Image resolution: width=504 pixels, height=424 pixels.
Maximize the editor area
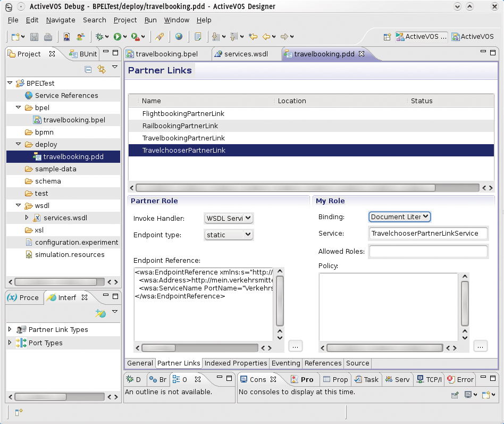pos(492,53)
